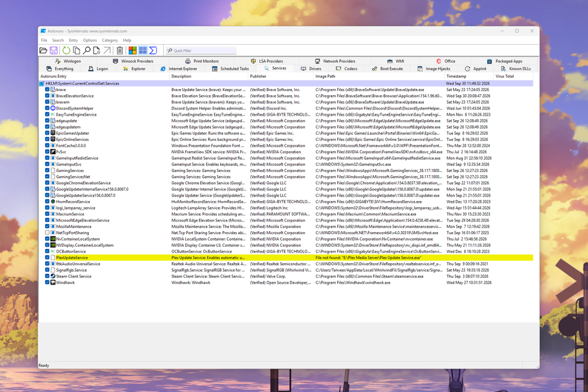Open the Category menu

tap(110, 40)
